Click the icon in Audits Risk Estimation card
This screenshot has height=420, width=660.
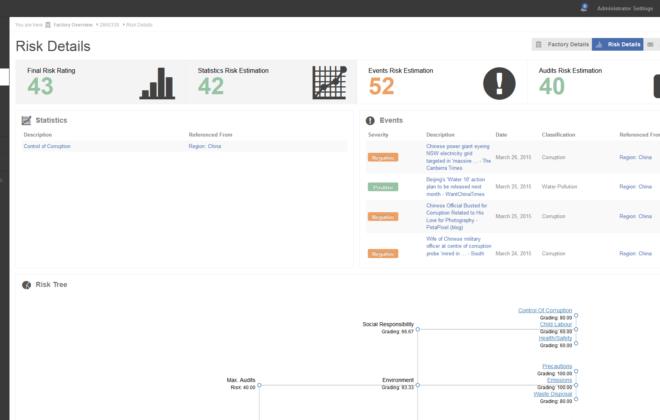(x=657, y=86)
